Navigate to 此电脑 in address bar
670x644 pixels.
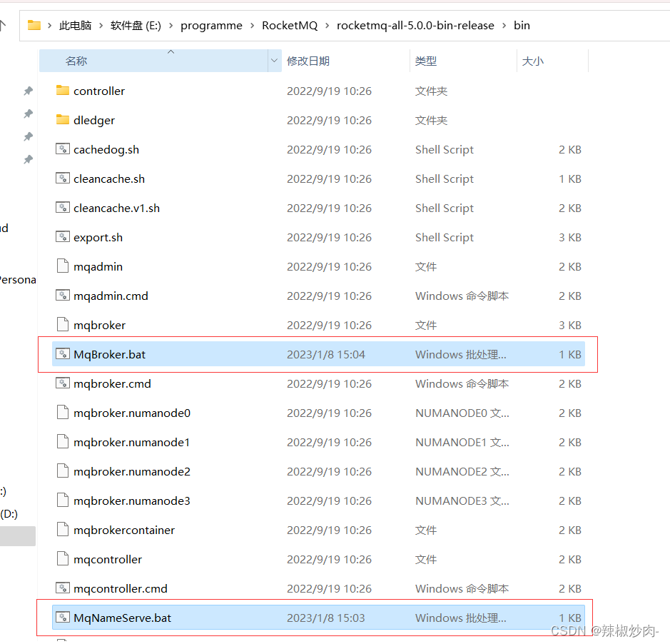[75, 26]
